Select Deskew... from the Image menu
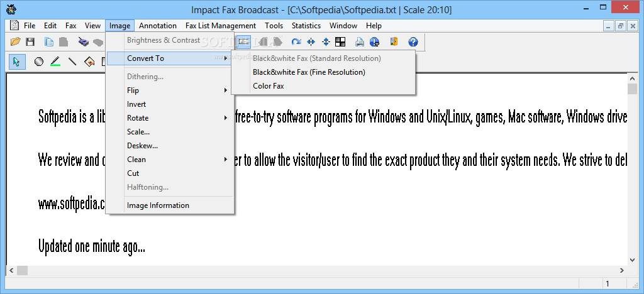644x294 pixels. (x=170, y=146)
